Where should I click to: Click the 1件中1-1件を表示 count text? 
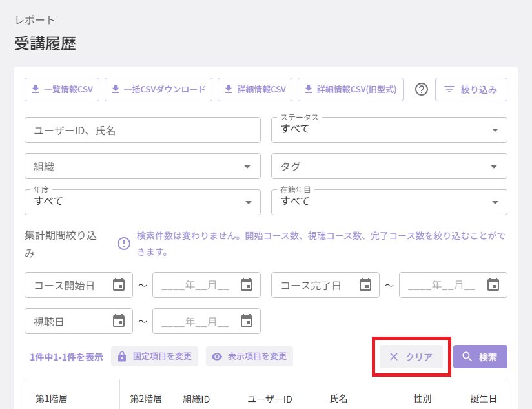coord(66,357)
